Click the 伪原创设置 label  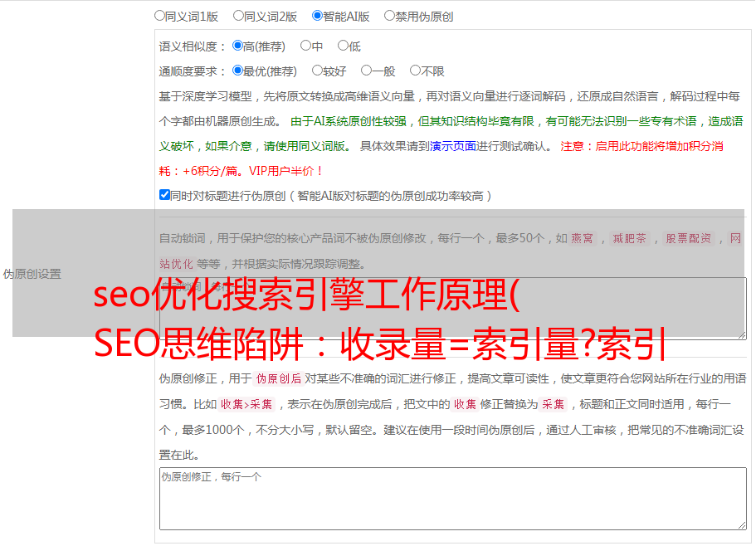[32, 274]
